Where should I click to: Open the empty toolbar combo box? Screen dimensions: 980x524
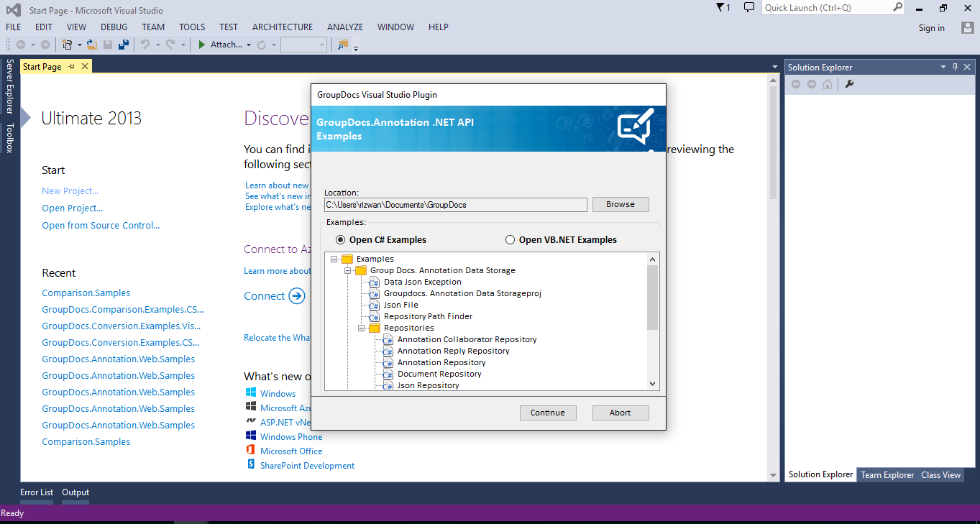(303, 45)
